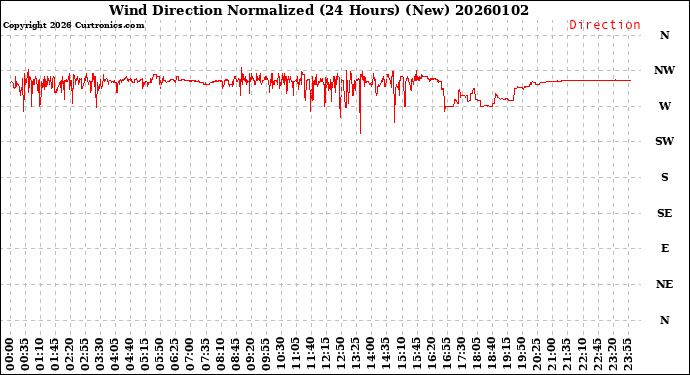Click the 12:15 time label
Viewport: 690px width, 375px height.
pos(326,354)
